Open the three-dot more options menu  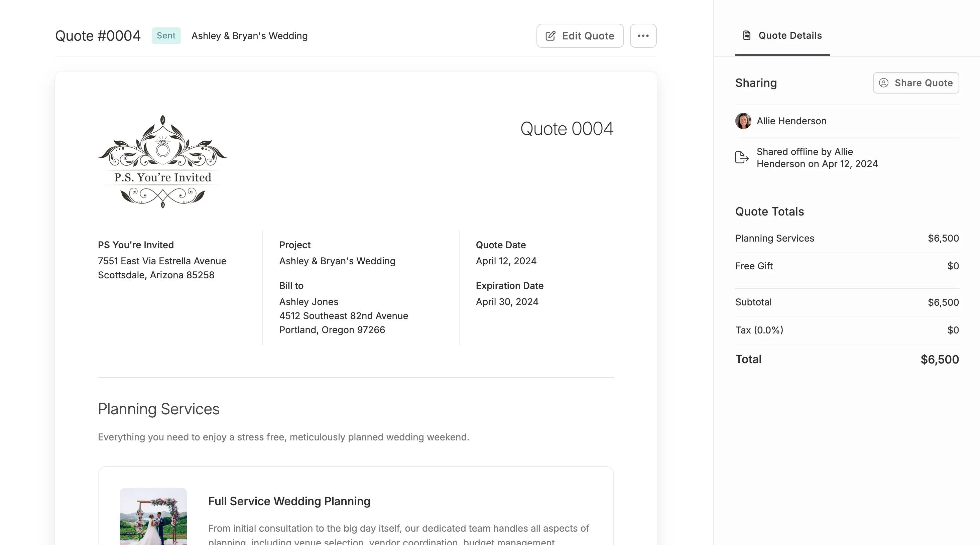(643, 36)
